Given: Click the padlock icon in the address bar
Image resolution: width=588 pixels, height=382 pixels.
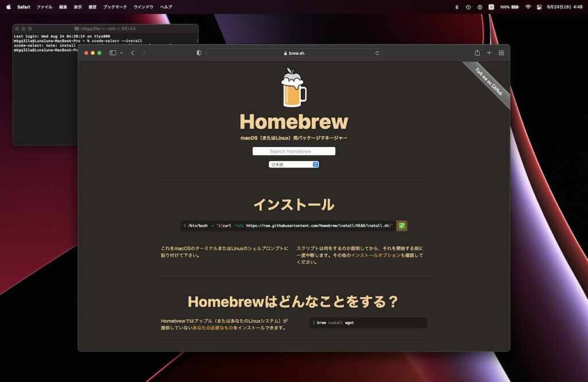Looking at the screenshot, I should click(285, 53).
